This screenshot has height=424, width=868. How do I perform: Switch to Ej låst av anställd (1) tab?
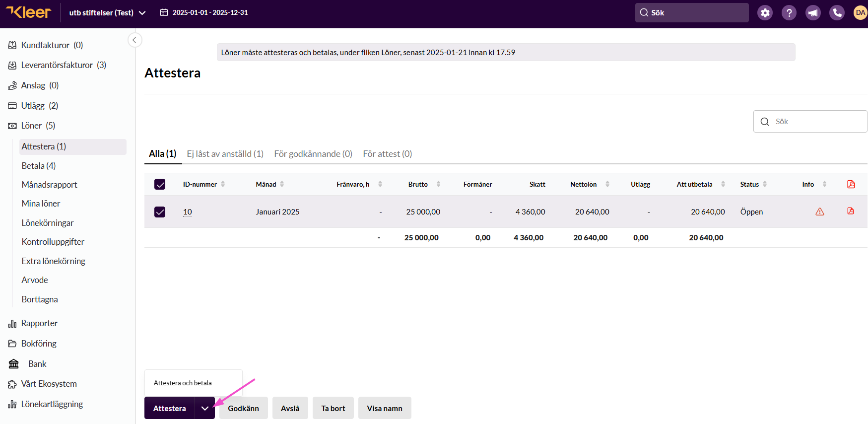pyautogui.click(x=225, y=154)
